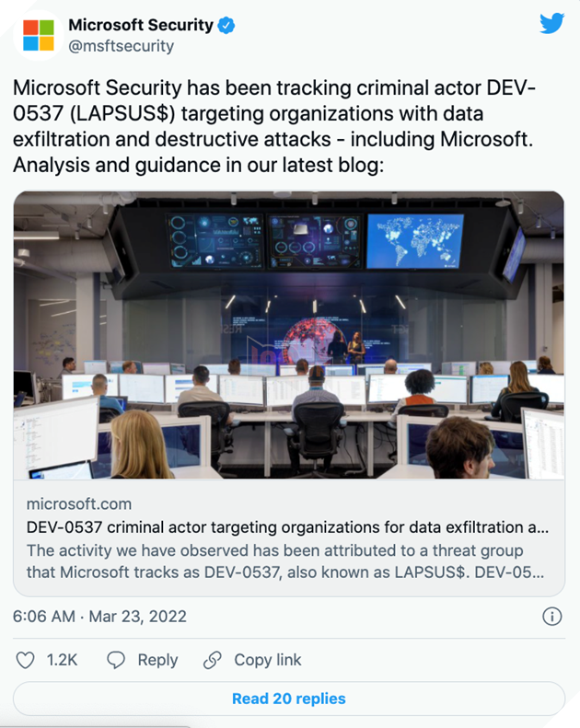Click the world map screen in photo
The image size is (580, 728).
(x=414, y=240)
